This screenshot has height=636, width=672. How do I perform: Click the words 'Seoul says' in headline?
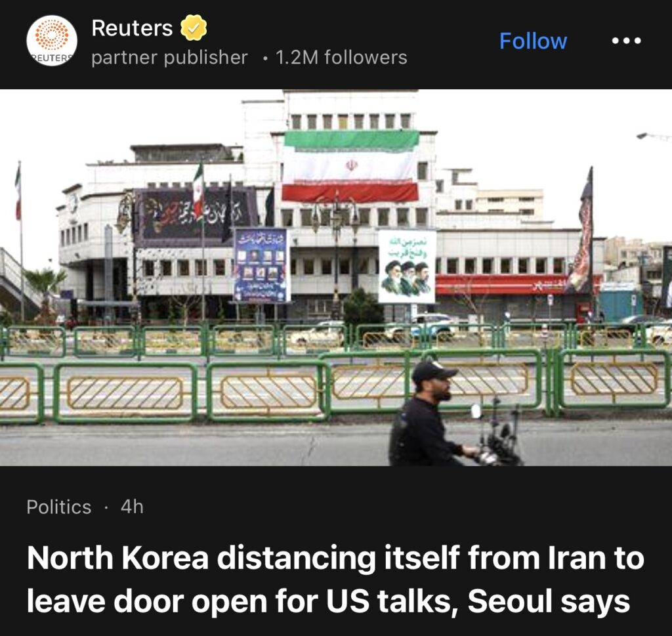point(549,601)
